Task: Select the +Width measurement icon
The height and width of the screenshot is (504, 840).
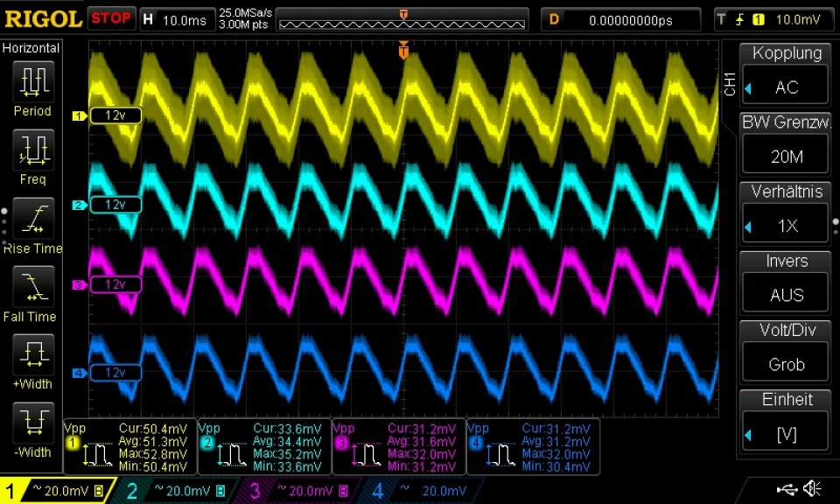Action: (x=33, y=354)
